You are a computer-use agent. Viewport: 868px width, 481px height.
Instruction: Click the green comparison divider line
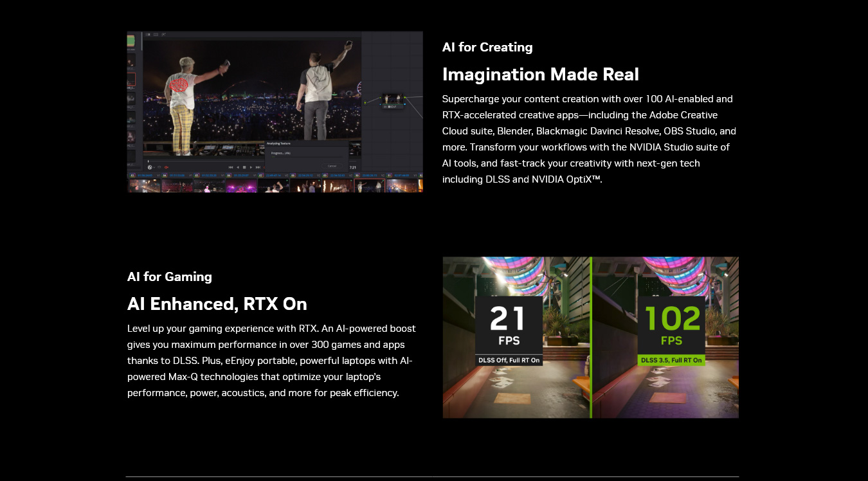pos(591,338)
